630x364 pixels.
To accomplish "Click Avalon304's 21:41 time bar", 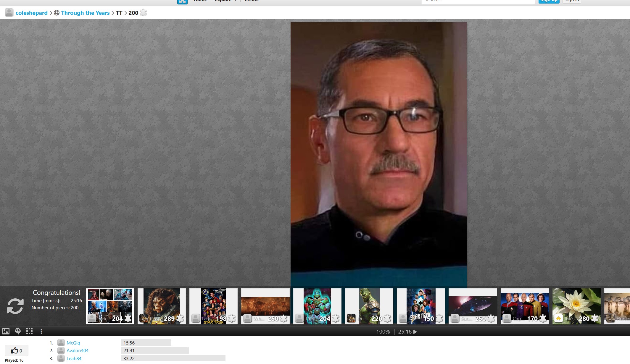I will pyautogui.click(x=155, y=350).
